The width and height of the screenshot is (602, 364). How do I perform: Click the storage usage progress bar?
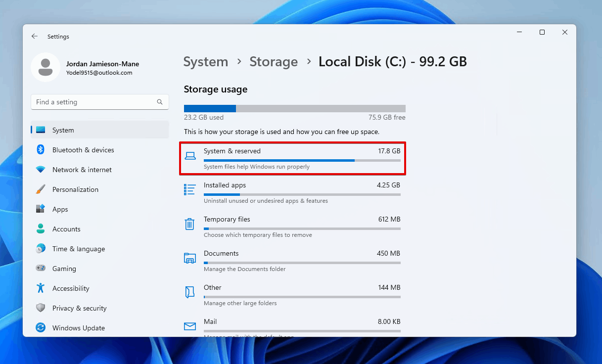coord(294,108)
